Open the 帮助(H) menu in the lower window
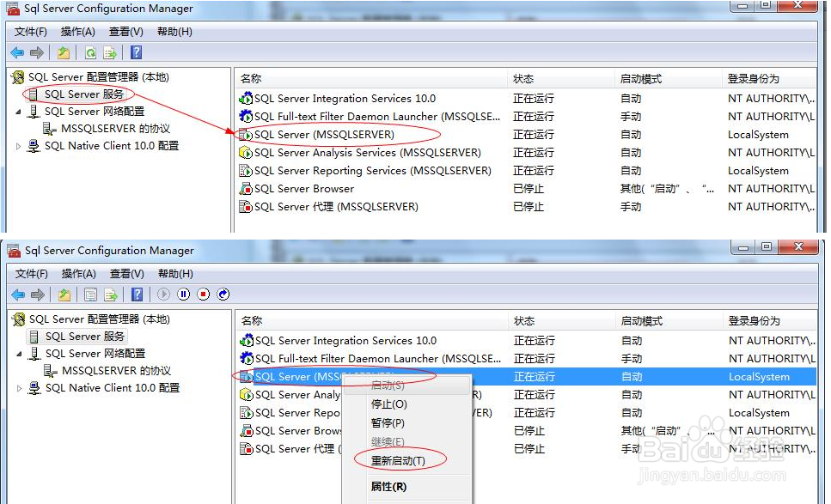This screenshot has height=504, width=831. [176, 274]
